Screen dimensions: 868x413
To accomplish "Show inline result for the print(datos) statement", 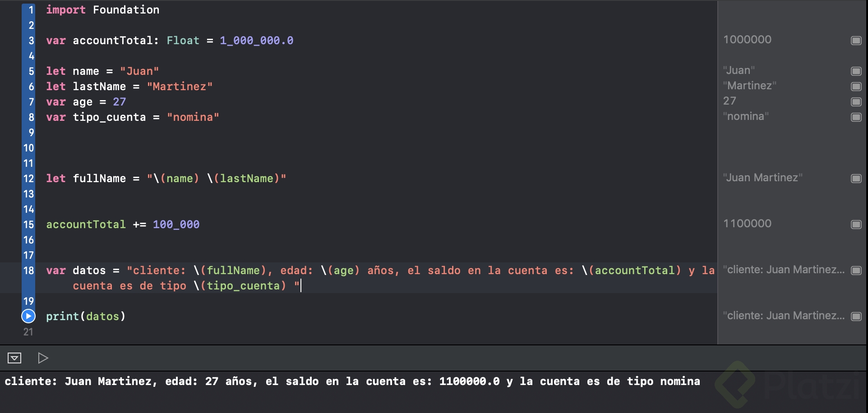I will 856,316.
